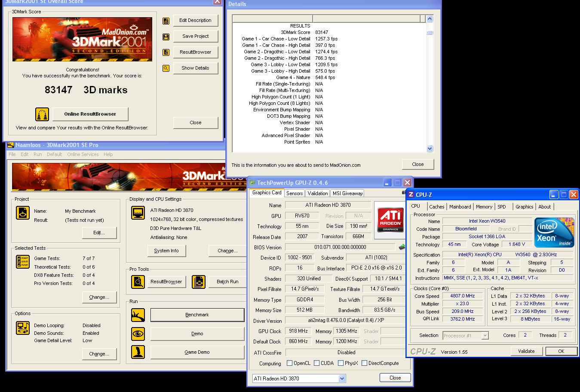
Task: Open the About tab in CPU-Z
Action: 544,207
